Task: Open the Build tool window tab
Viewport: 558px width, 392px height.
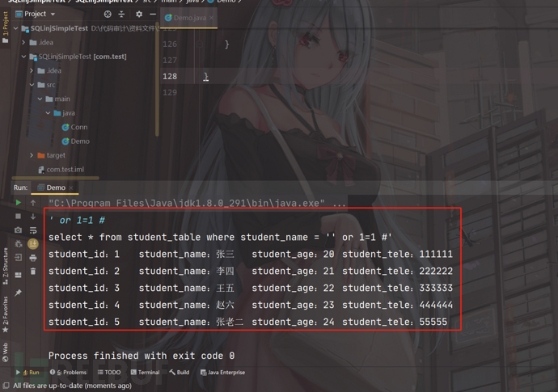Action: coord(180,372)
